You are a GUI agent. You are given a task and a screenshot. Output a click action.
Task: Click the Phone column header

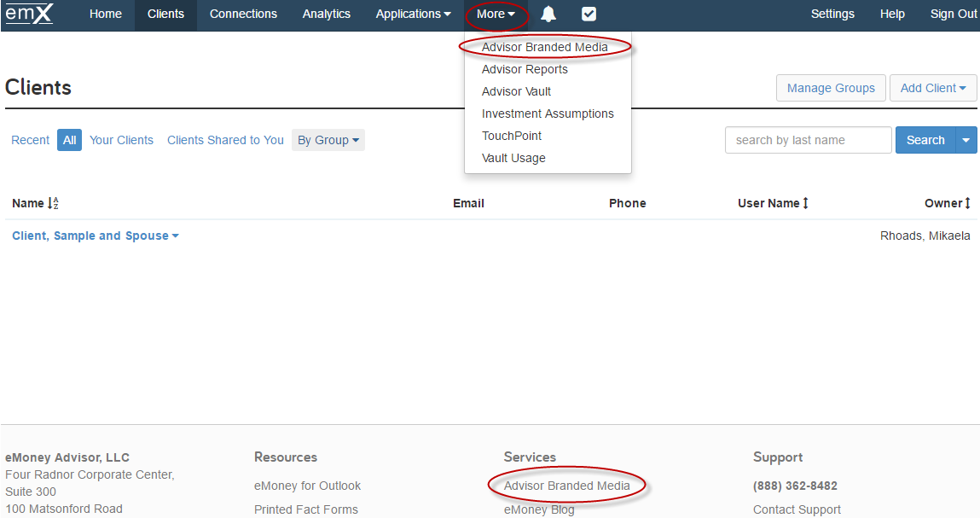(628, 203)
